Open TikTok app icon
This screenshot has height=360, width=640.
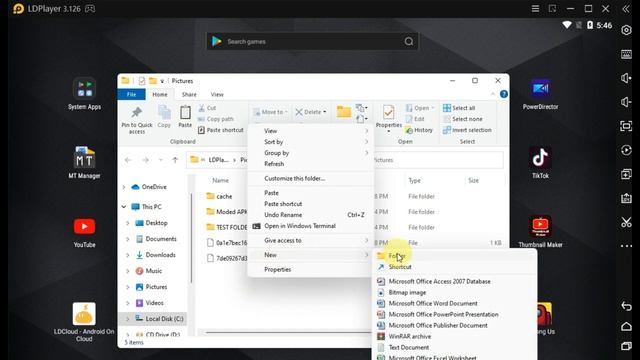(x=540, y=158)
